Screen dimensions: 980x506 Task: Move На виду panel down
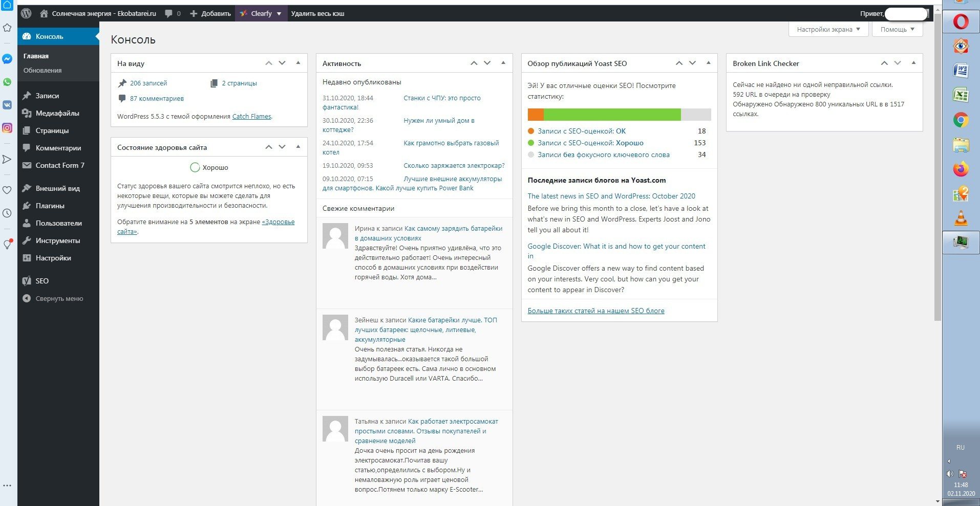[x=282, y=63]
